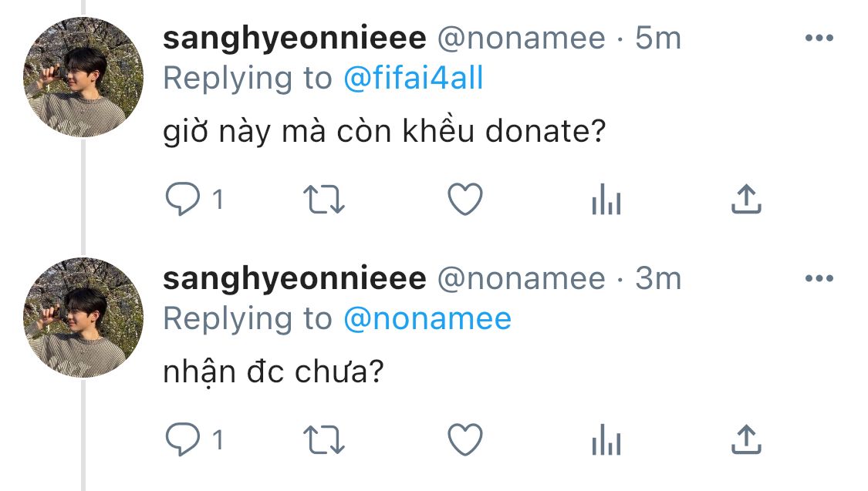Open the sanghyeonnieee avatar on the first tweet
The image size is (868, 491).
point(83,77)
